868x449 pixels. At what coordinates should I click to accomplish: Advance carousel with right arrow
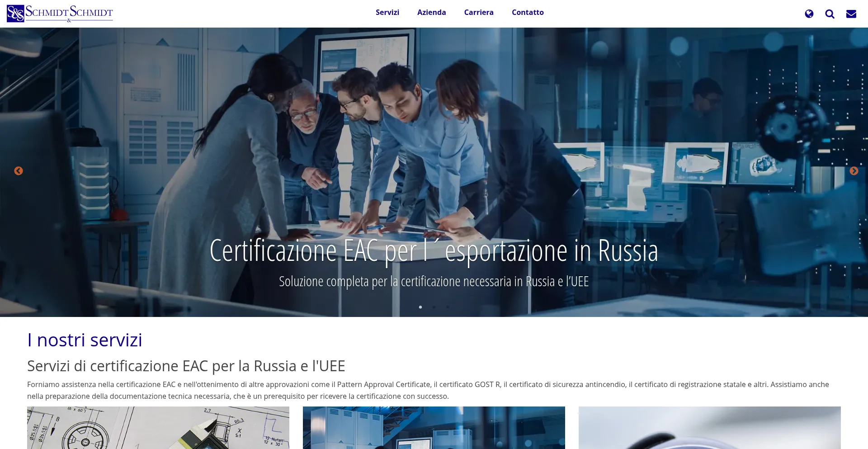click(x=854, y=171)
